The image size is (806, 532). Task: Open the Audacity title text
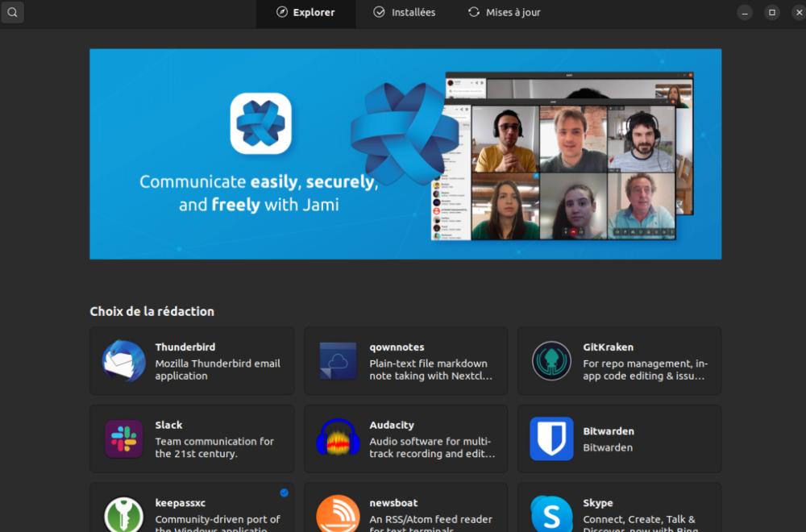click(x=391, y=425)
